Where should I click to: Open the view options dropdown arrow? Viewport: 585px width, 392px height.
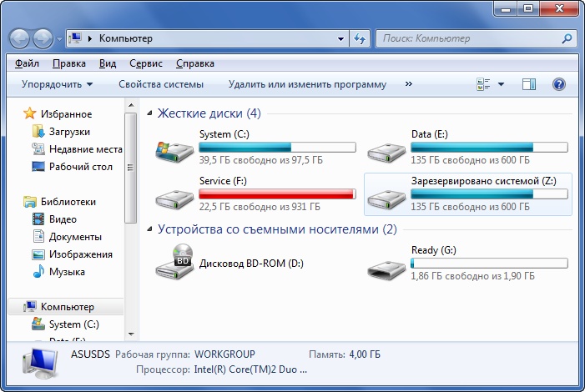coord(501,84)
